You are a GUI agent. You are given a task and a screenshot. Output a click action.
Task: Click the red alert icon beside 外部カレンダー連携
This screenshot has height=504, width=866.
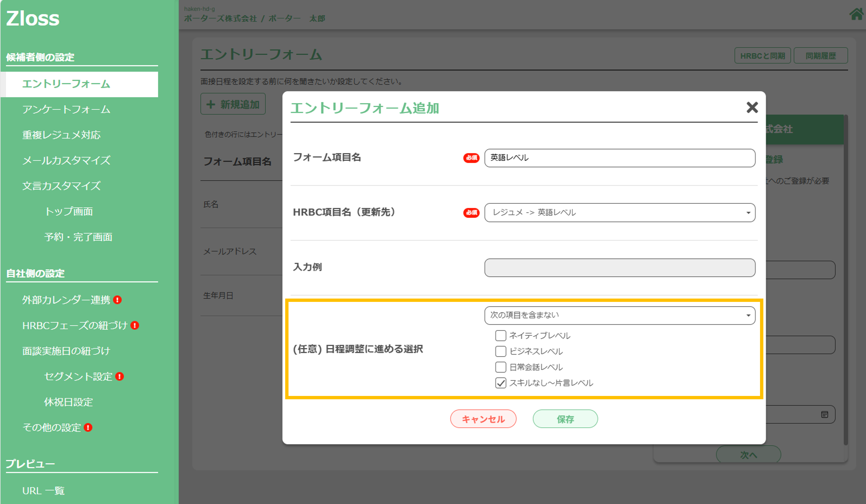118,300
